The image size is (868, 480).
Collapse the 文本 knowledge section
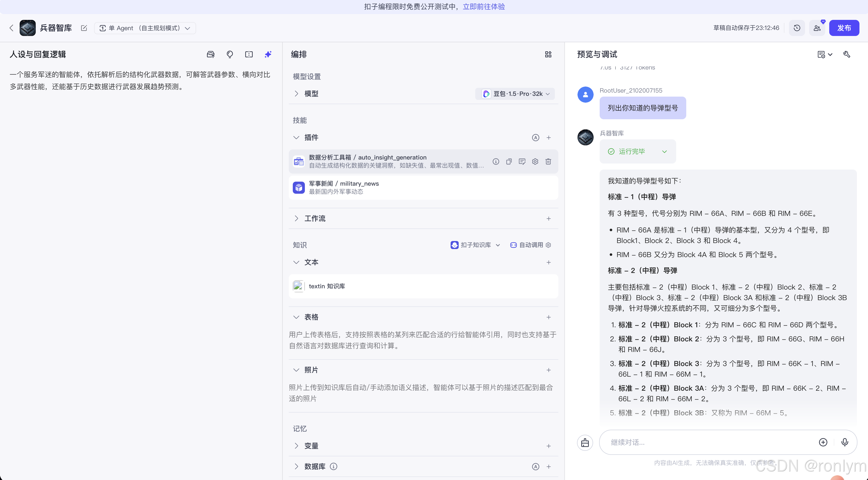click(296, 262)
